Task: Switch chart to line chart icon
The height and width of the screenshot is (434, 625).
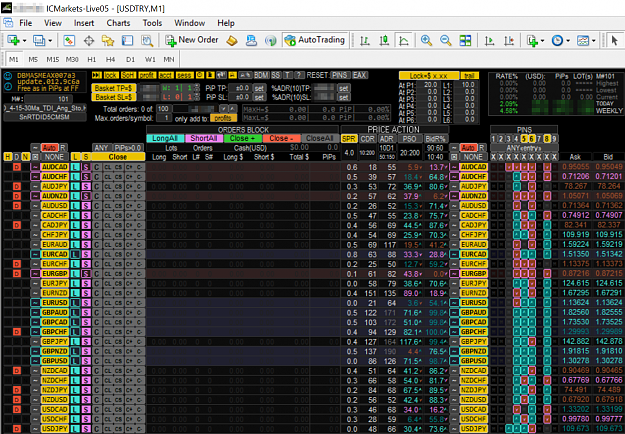Action: coord(404,40)
